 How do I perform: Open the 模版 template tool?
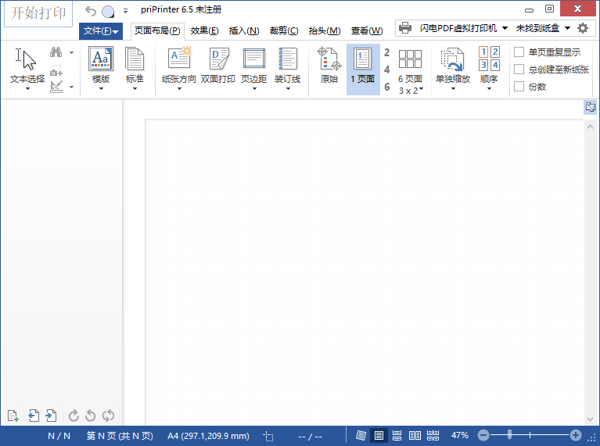pyautogui.click(x=101, y=66)
